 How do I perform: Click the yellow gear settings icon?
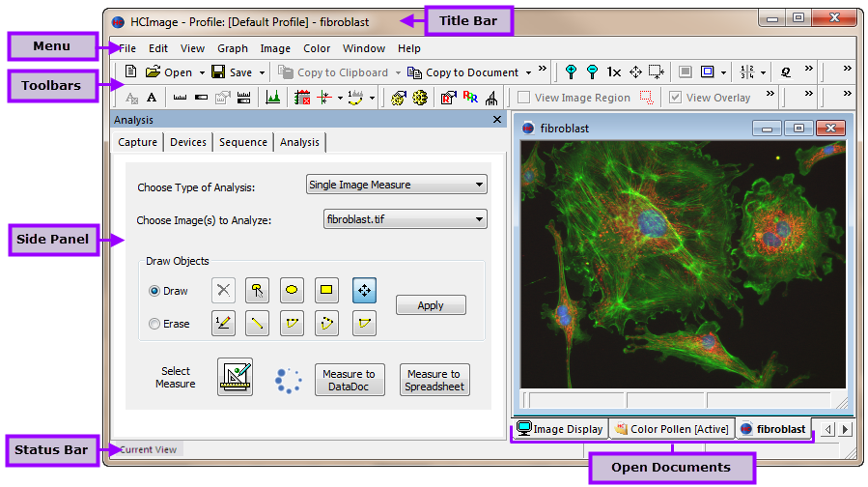click(420, 98)
